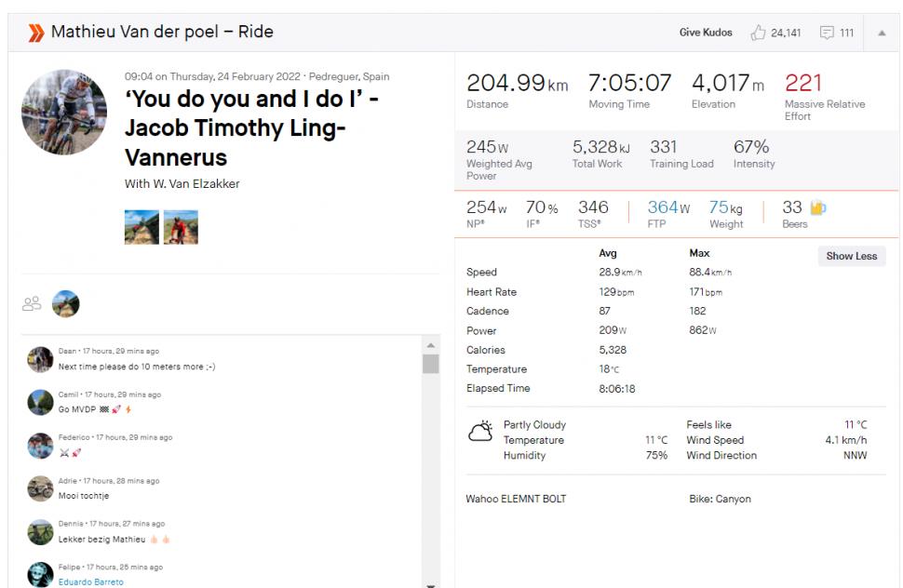
Task: Click the group athletes people icon
Action: [32, 304]
